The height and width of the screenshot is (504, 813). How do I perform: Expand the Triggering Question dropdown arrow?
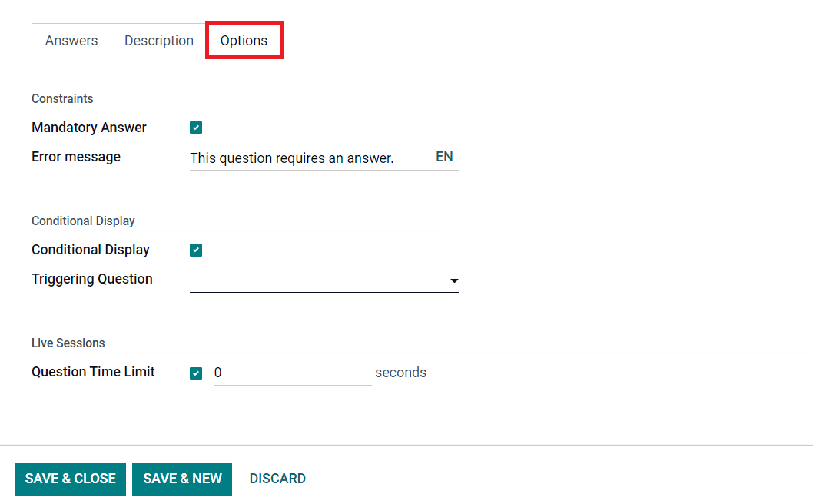[454, 280]
